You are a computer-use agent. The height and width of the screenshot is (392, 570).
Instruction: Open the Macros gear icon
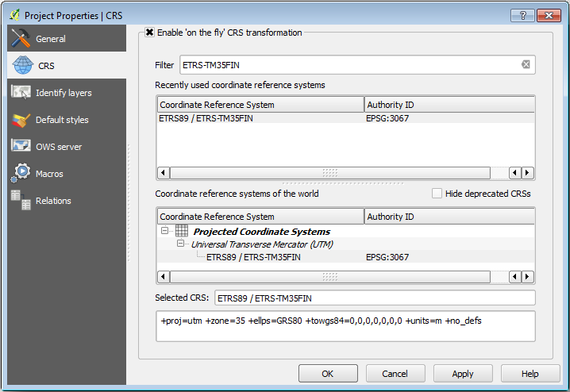point(21,174)
